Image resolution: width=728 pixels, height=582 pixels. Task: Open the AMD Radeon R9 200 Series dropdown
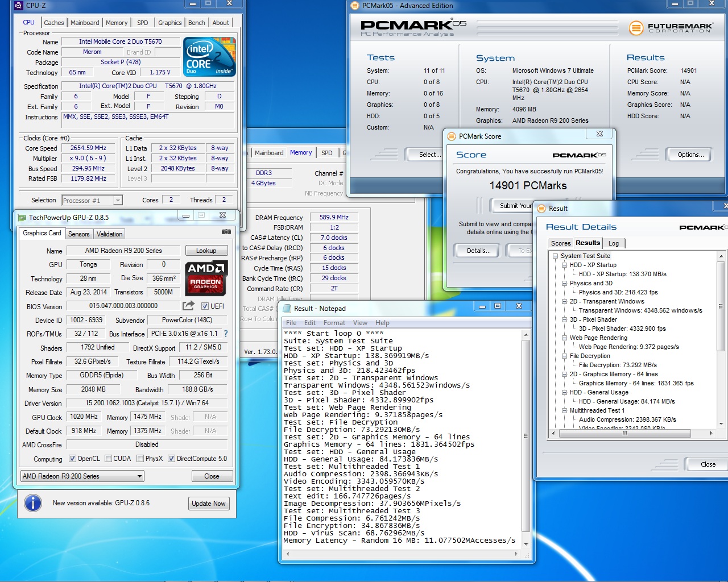(82, 476)
